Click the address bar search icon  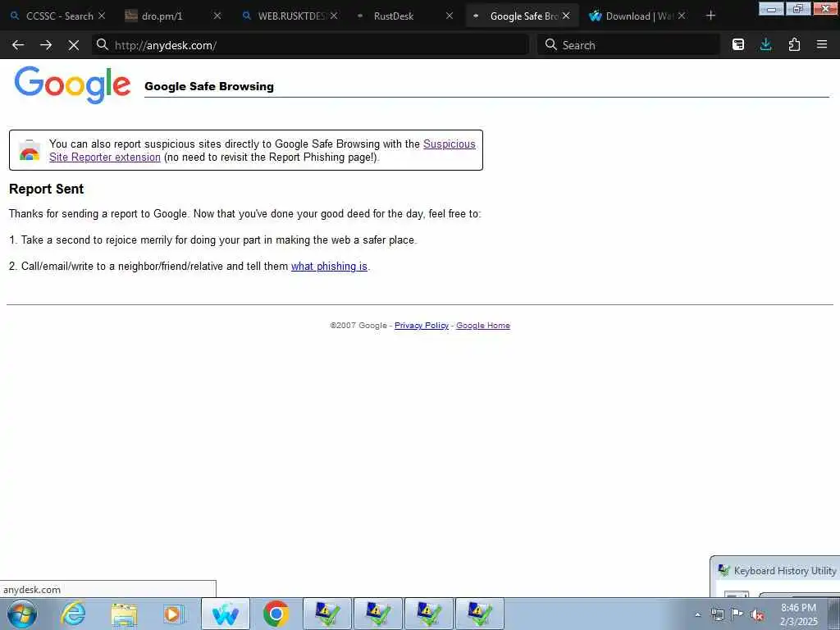click(x=103, y=44)
